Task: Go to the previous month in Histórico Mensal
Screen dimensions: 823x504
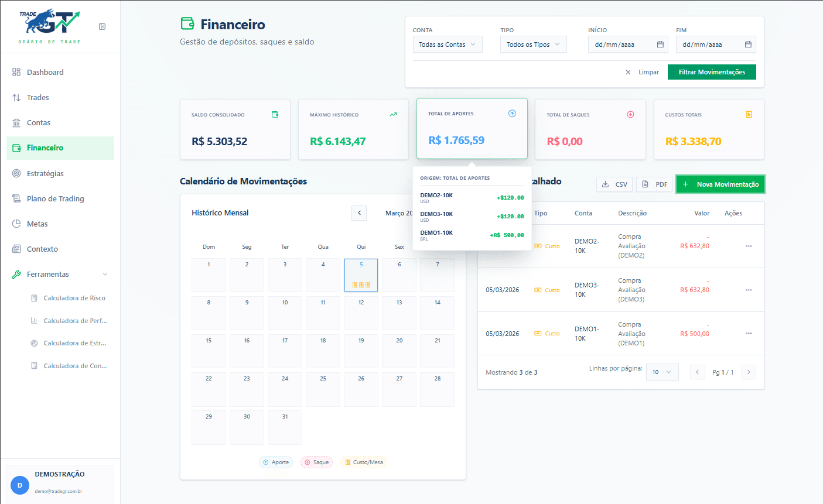Action: tap(359, 212)
